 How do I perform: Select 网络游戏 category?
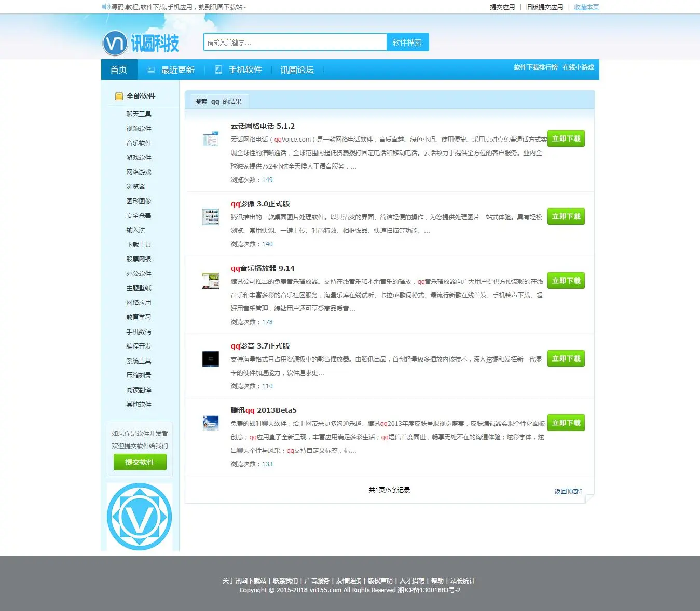coord(139,172)
